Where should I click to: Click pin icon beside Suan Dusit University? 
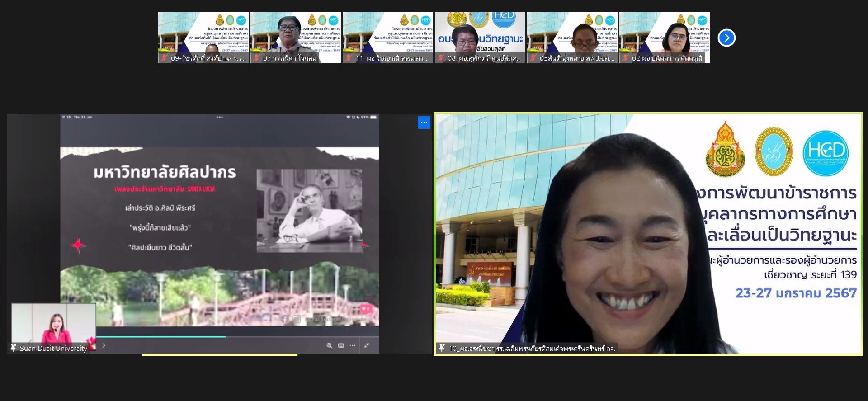pos(14,348)
